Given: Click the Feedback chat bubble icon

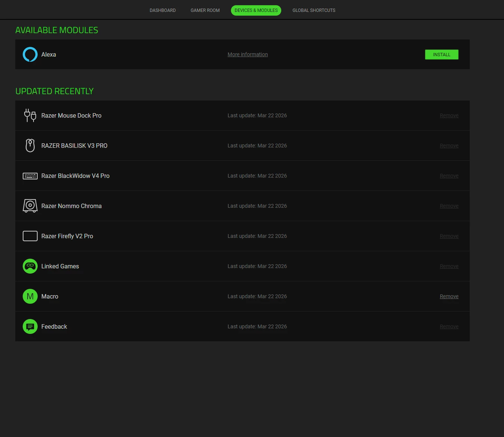Looking at the screenshot, I should tap(30, 326).
